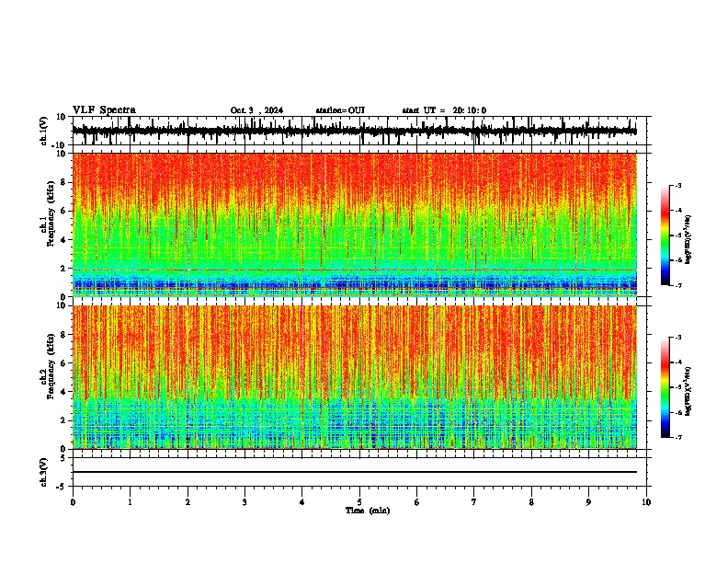Click time axis tick label "7"
Image resolution: width=728 pixels, height=563 pixels.
pyautogui.click(x=474, y=502)
